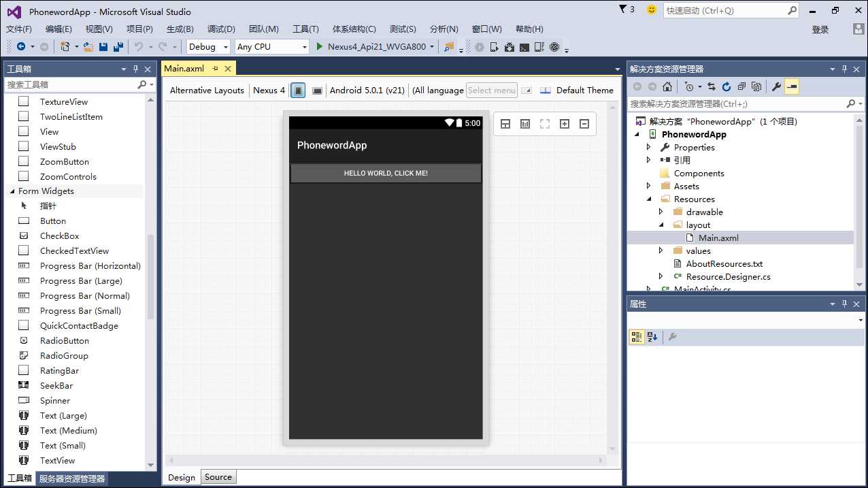Click the Android Device Monitor toolbar icon

point(554,47)
